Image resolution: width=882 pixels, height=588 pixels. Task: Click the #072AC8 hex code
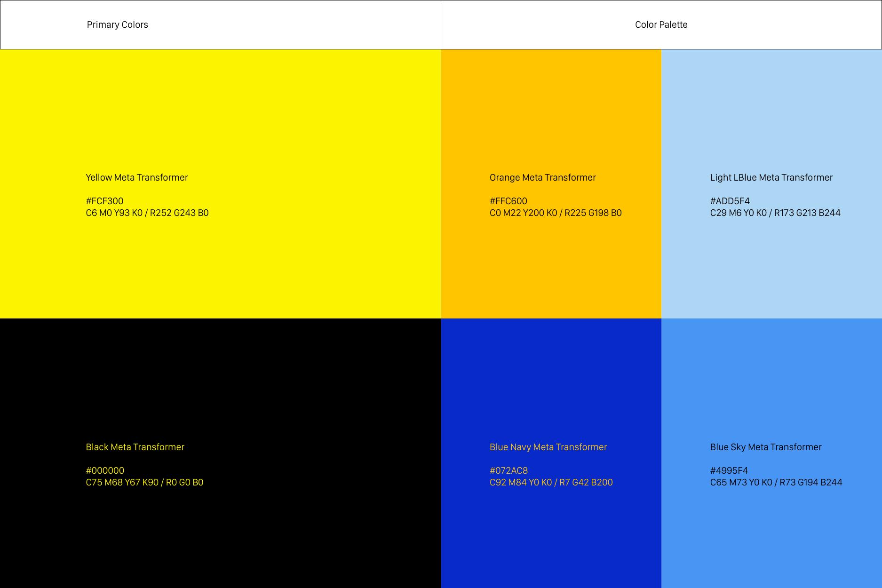click(x=509, y=470)
